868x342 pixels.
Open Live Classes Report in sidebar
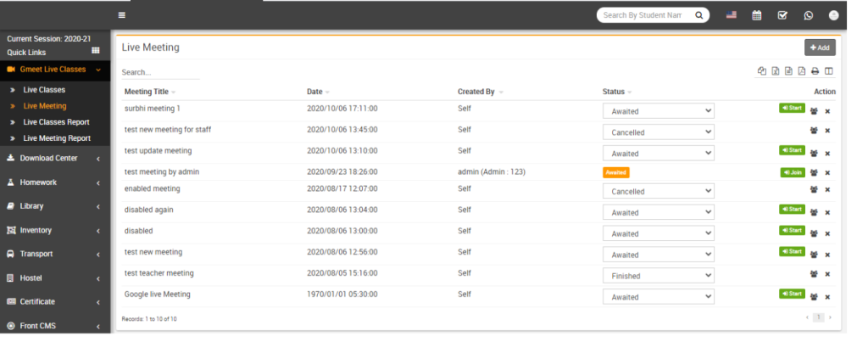point(56,122)
